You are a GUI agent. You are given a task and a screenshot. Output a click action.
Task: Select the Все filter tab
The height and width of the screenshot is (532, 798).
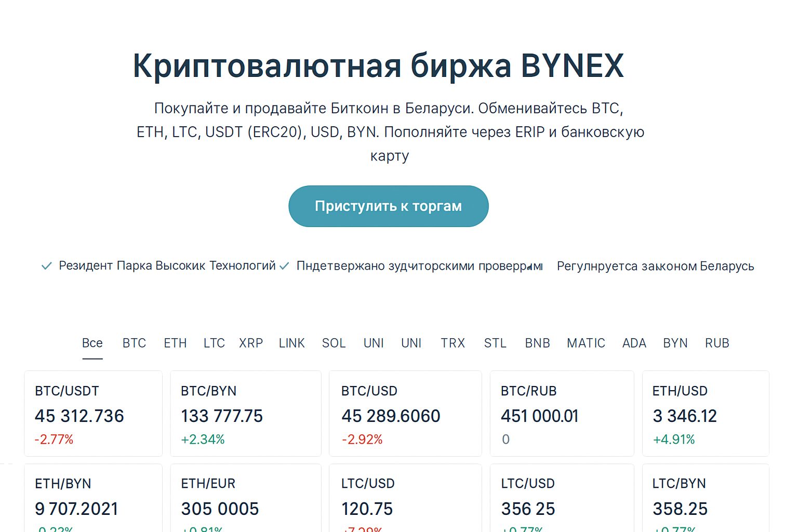tap(92, 343)
